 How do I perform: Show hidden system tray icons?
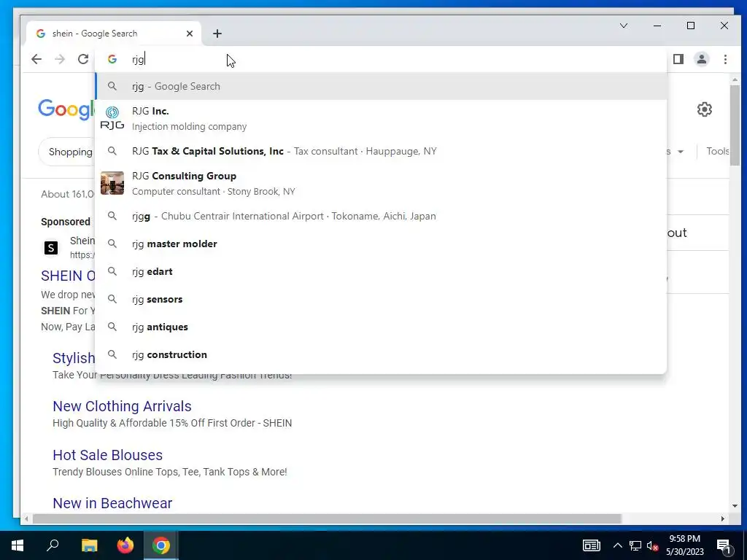pos(617,545)
